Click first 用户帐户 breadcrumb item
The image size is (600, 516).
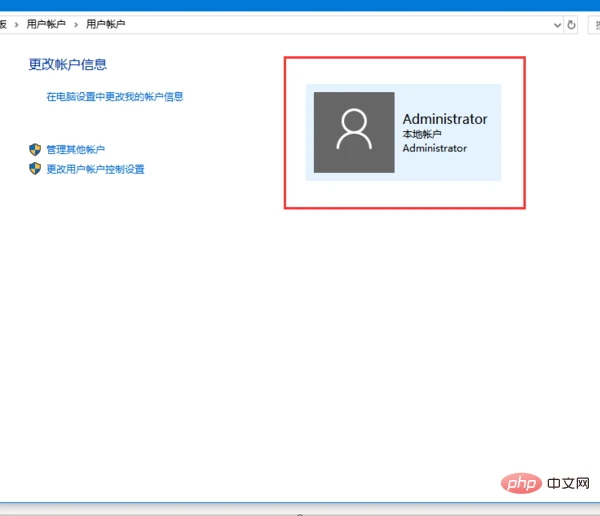(x=46, y=24)
